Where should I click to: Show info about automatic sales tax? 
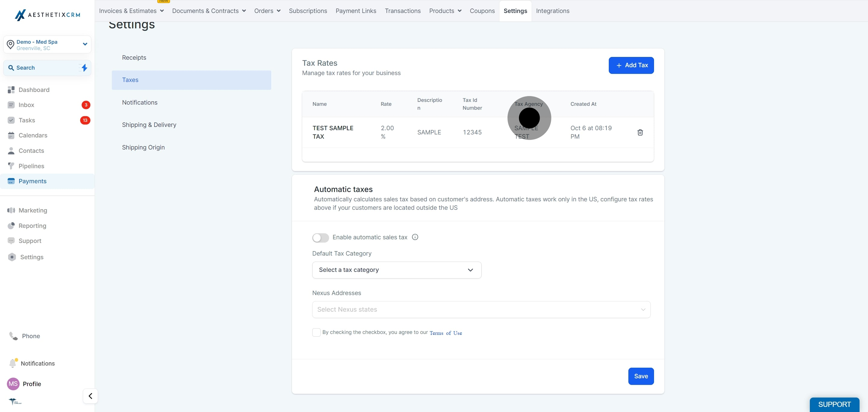(415, 237)
